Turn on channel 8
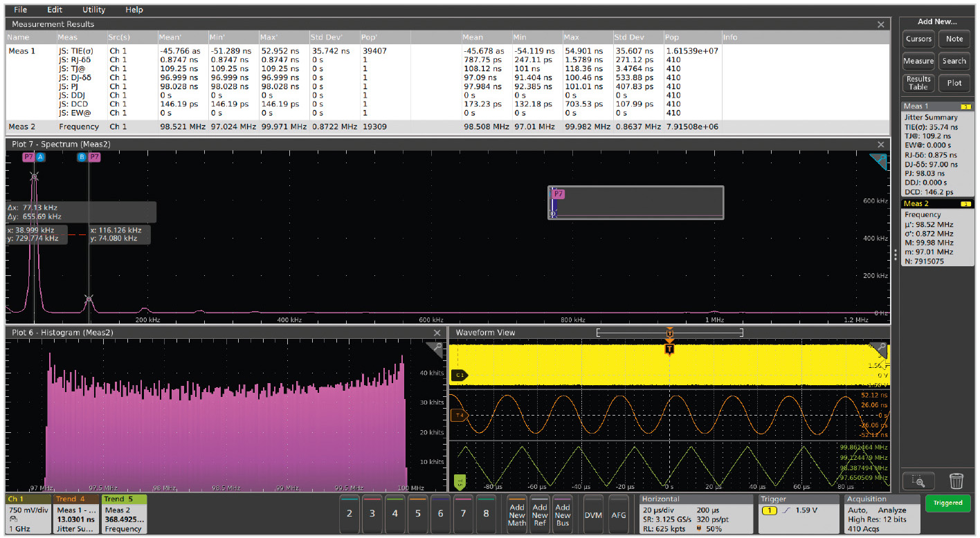980x538 pixels. point(486,512)
